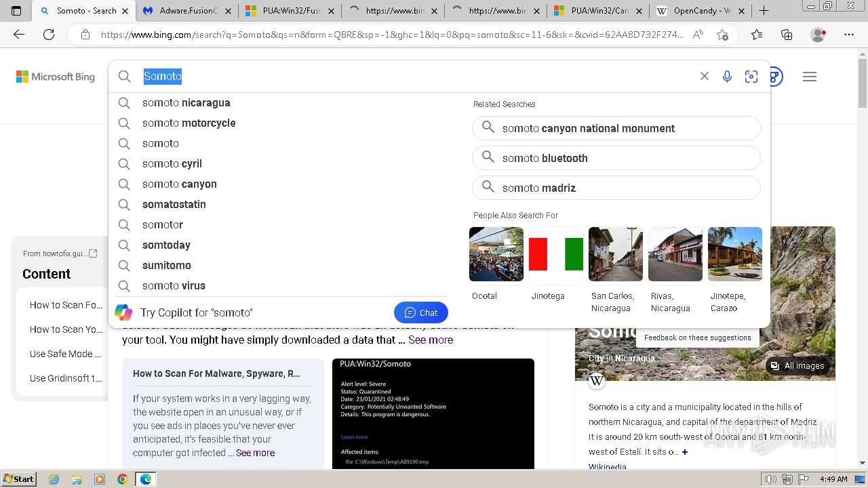The width and height of the screenshot is (868, 488).
Task: Open 'How to Scan Fo...' in Content list
Action: point(66,305)
